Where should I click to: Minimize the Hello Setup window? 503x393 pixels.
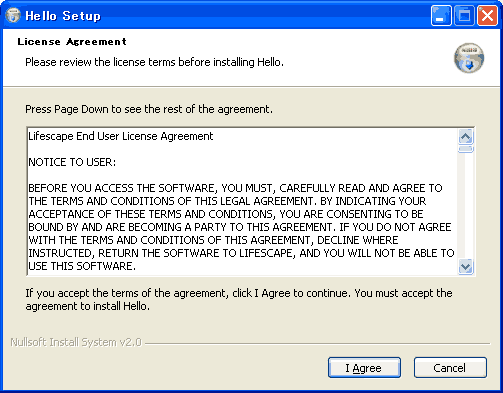click(441, 15)
